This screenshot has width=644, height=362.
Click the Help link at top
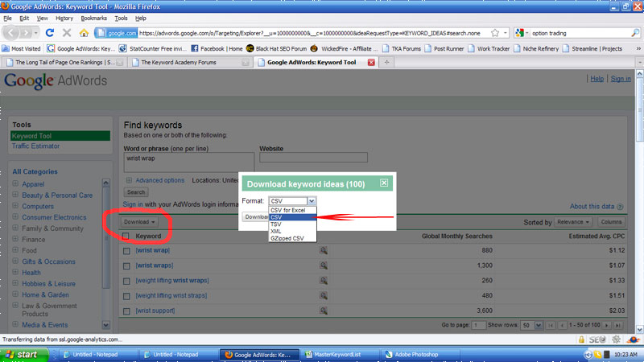pyautogui.click(x=597, y=79)
